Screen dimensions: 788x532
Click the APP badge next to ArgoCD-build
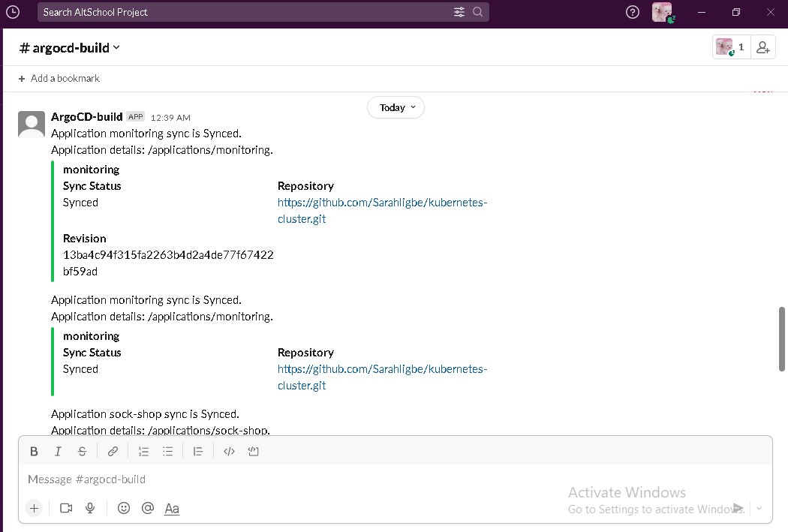(135, 116)
